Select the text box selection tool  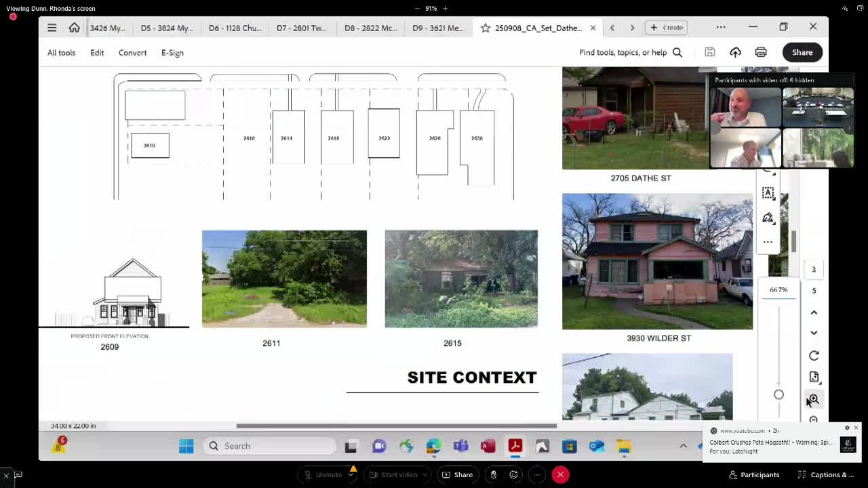tap(768, 193)
